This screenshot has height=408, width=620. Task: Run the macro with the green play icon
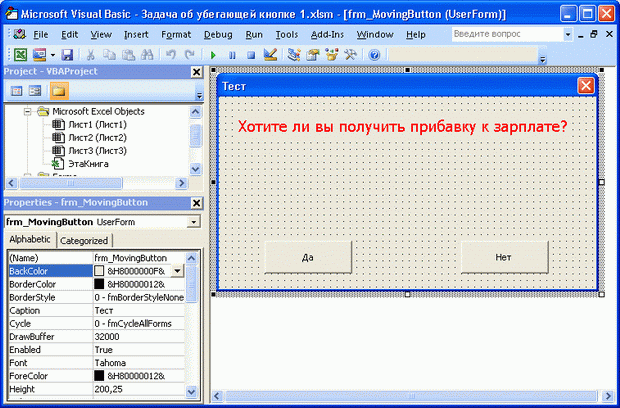[x=214, y=54]
